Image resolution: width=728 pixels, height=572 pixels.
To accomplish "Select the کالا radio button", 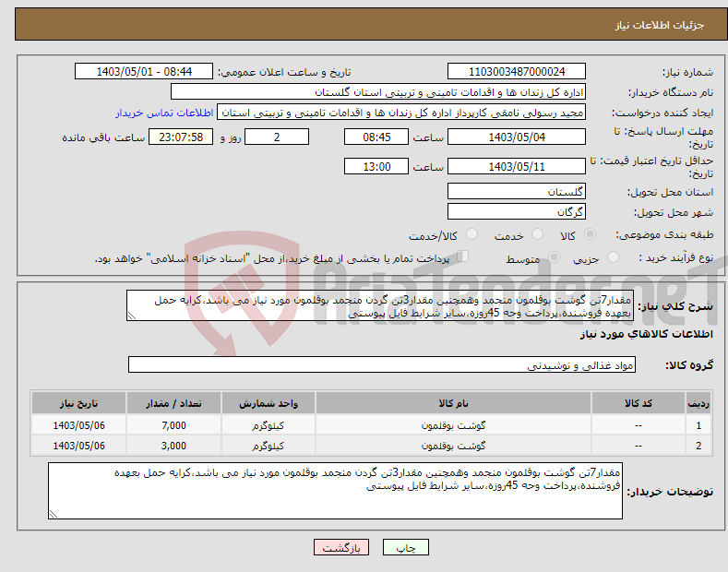I will [x=590, y=234].
